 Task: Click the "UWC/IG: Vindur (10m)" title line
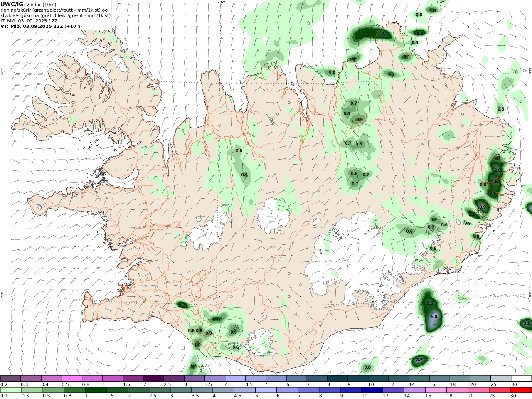[29, 4]
